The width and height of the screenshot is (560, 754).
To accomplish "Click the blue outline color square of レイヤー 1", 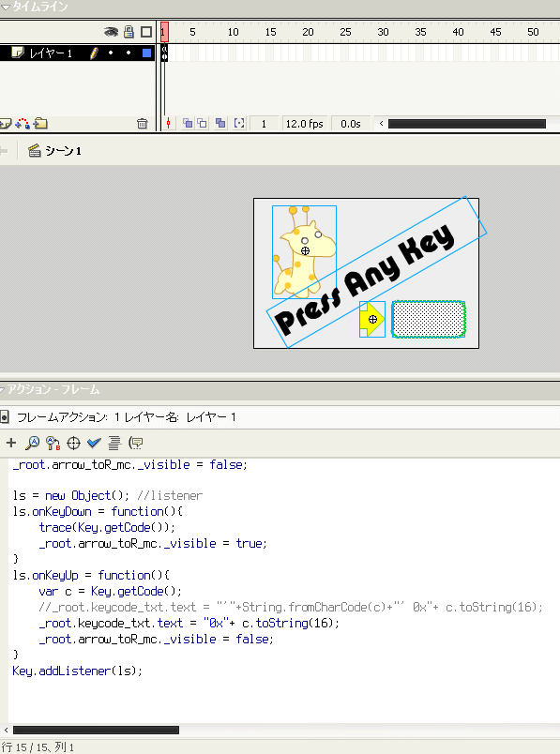I will (x=146, y=53).
